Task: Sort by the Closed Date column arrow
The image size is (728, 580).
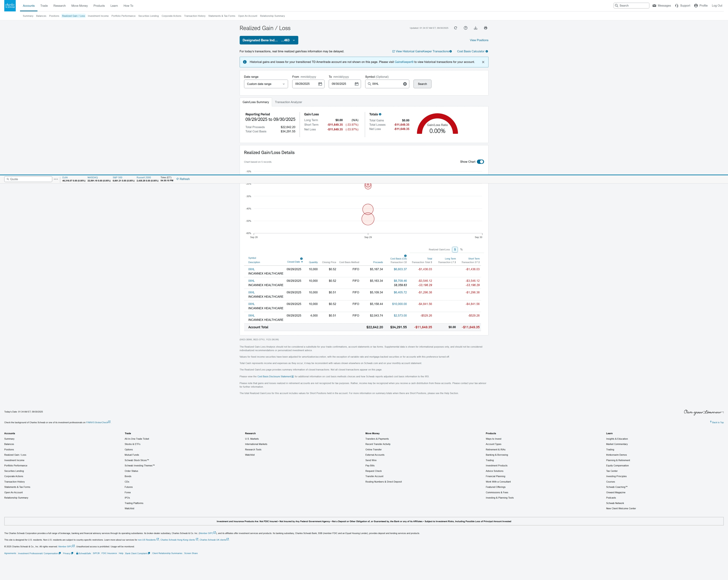Action: point(302,262)
